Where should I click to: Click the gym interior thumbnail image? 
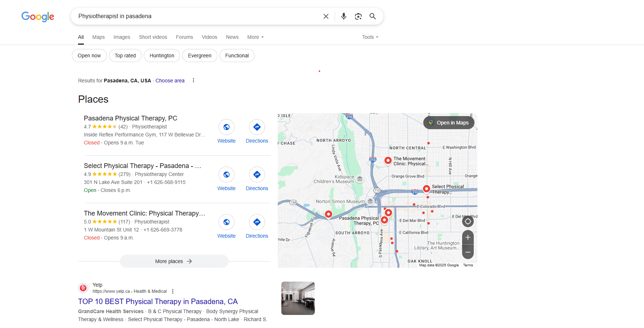(298, 298)
